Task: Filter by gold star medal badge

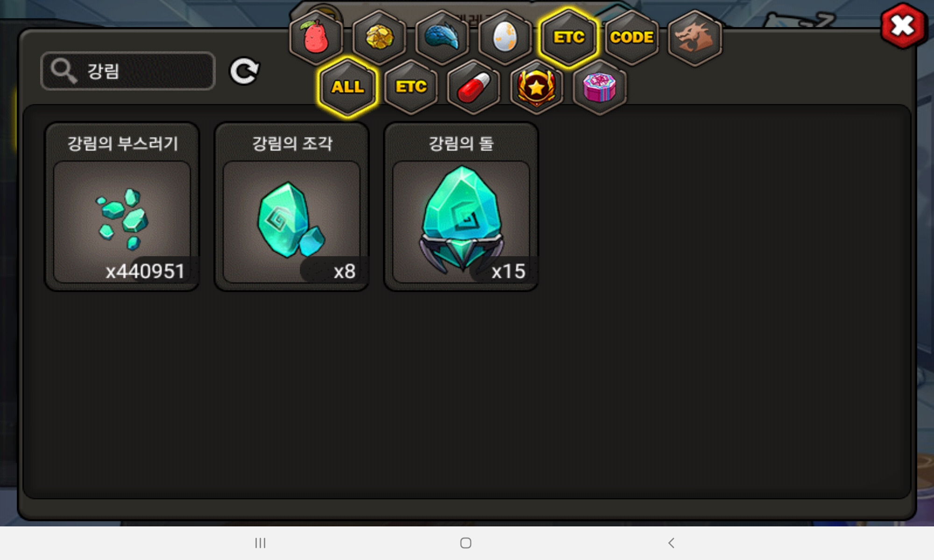Action: point(537,87)
